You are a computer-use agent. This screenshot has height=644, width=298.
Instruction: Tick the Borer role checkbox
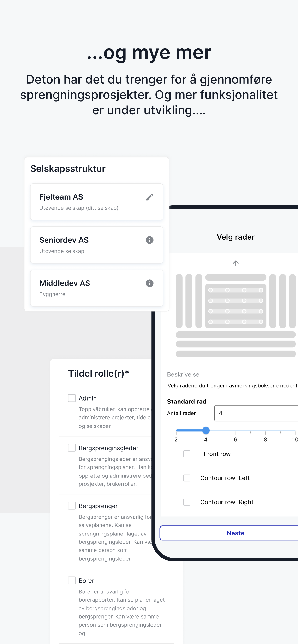(x=72, y=580)
